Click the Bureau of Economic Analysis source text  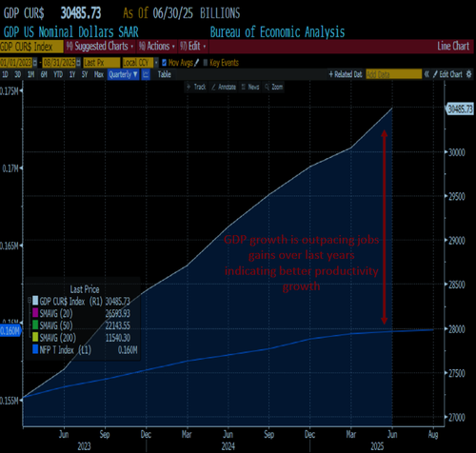tap(277, 32)
